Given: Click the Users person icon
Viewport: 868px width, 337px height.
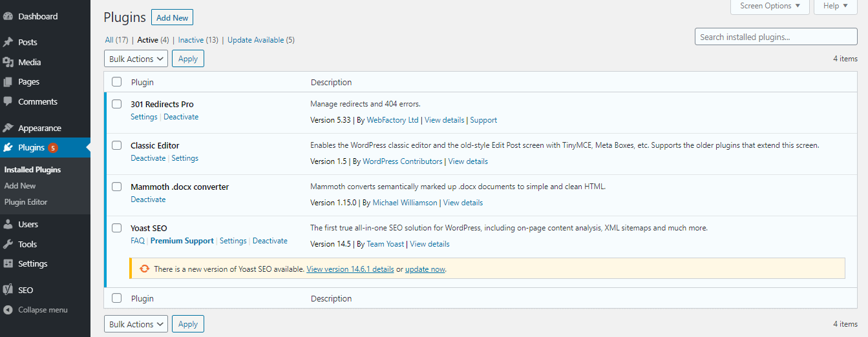Looking at the screenshot, I should tap(8, 224).
